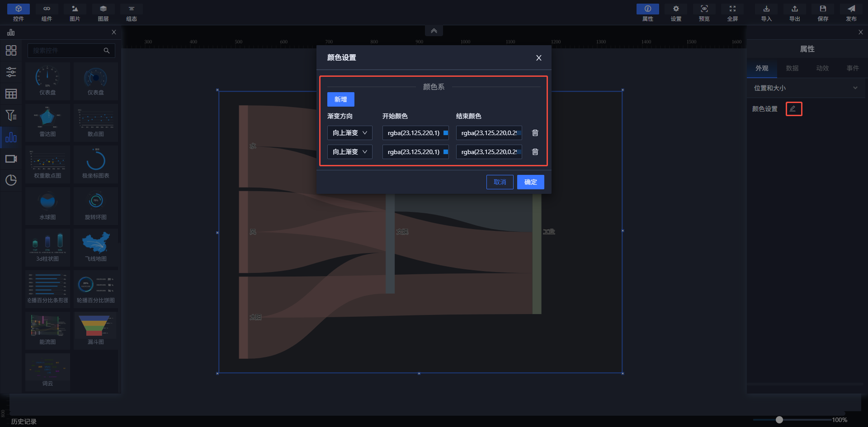Pick the 漏斗图 funnel thumbnail

click(96, 331)
